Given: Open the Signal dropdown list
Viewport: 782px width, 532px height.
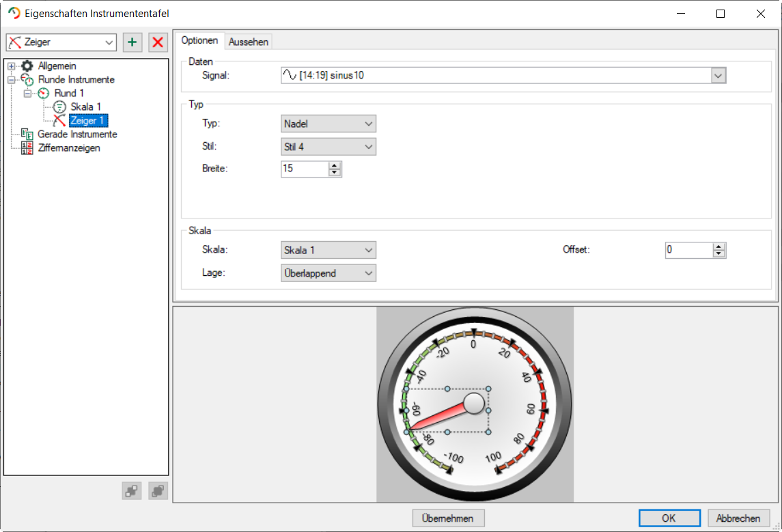Looking at the screenshot, I should pos(718,75).
